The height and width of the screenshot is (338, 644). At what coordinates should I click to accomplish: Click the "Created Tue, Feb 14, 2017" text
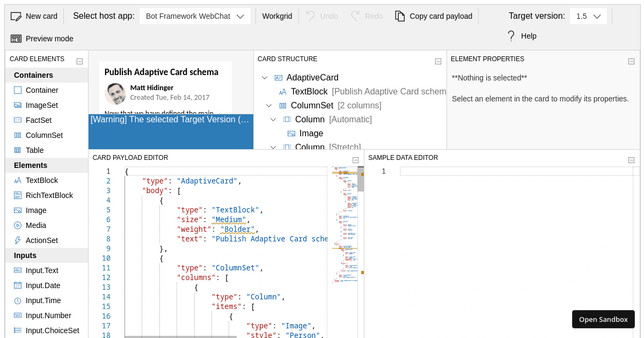pos(170,97)
